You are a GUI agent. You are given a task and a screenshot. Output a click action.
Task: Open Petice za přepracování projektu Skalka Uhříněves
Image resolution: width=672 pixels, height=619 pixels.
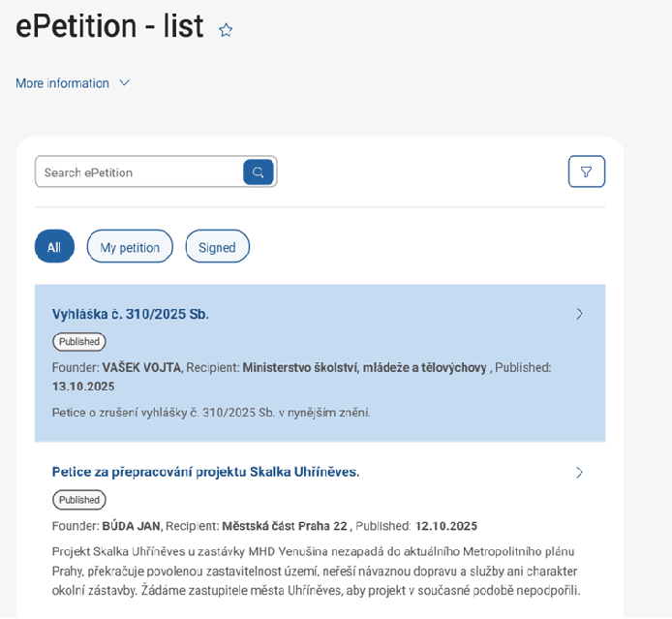click(x=205, y=472)
